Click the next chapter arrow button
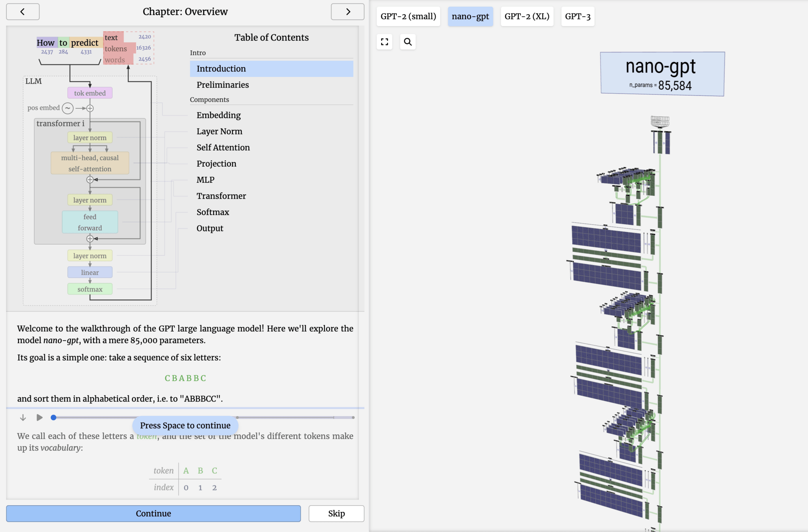This screenshot has width=808, height=532. [x=347, y=12]
